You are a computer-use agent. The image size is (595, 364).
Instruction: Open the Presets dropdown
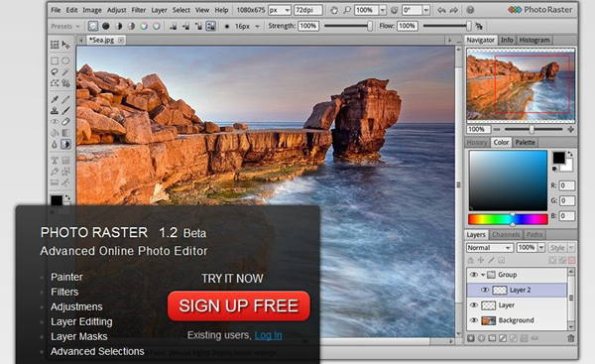(x=65, y=26)
